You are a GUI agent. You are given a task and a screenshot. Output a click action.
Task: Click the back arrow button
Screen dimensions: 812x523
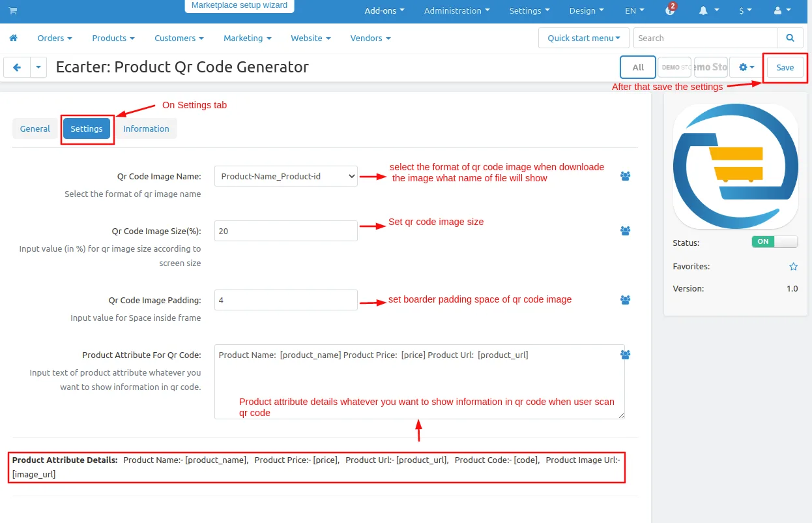tap(17, 67)
